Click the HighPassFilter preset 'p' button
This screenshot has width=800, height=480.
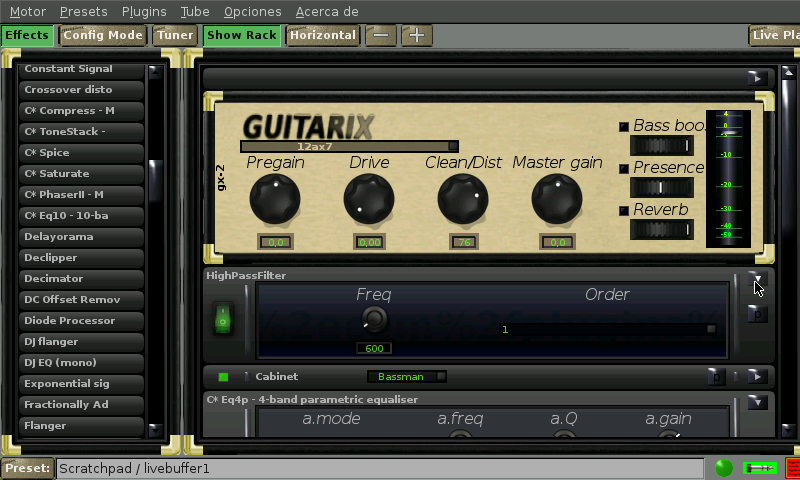757,314
